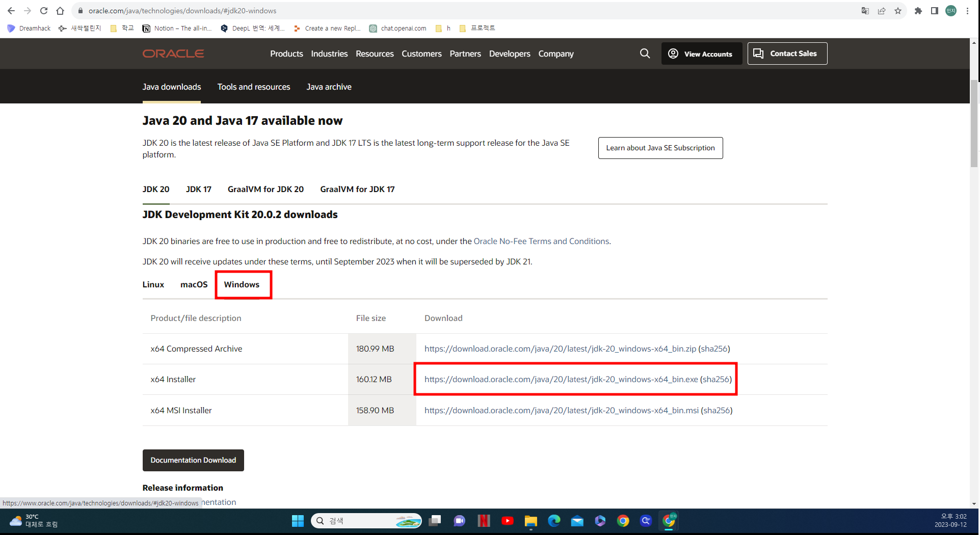980x535 pixels.
Task: Click the taskbar clock and date
Action: [950, 520]
